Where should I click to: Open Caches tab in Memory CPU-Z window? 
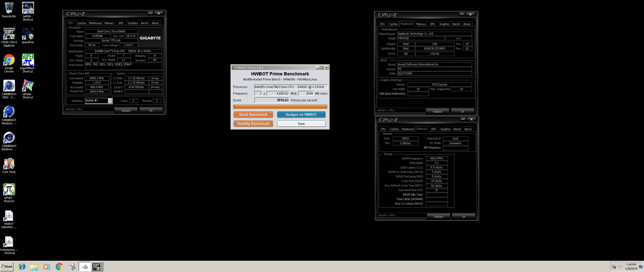394,129
